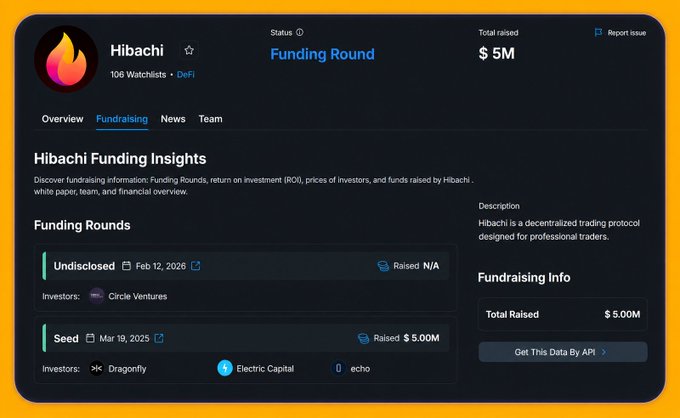Click the DeFi category link
The width and height of the screenshot is (680, 418).
click(x=186, y=75)
